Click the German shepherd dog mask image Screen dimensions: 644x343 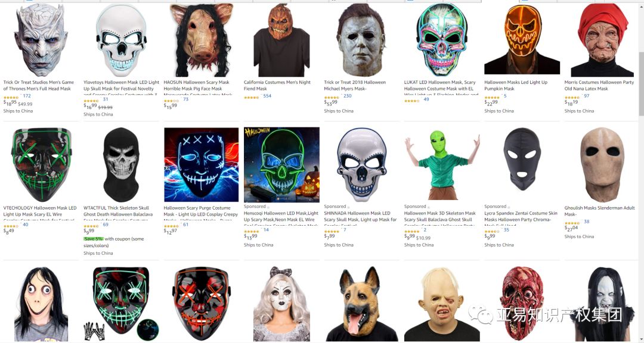pyautogui.click(x=362, y=304)
